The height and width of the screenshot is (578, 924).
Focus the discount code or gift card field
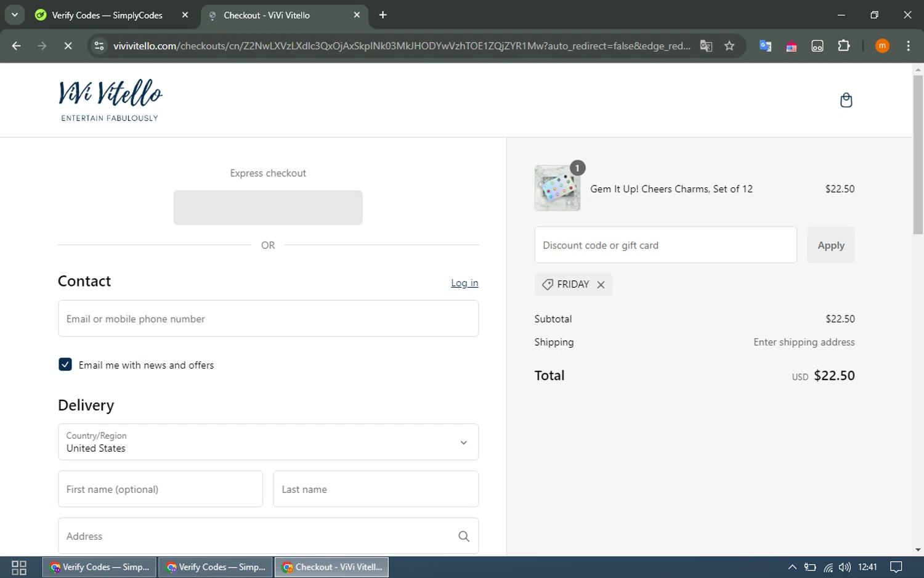click(665, 245)
